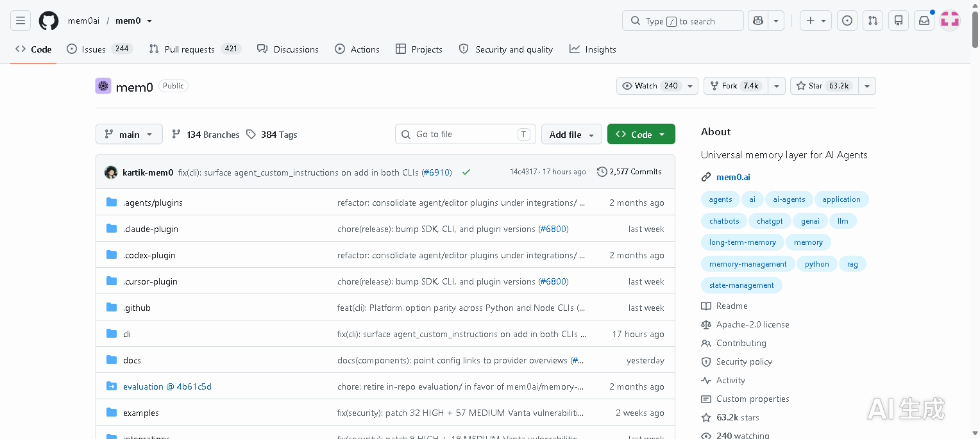Open the create new plus dropdown

816,21
